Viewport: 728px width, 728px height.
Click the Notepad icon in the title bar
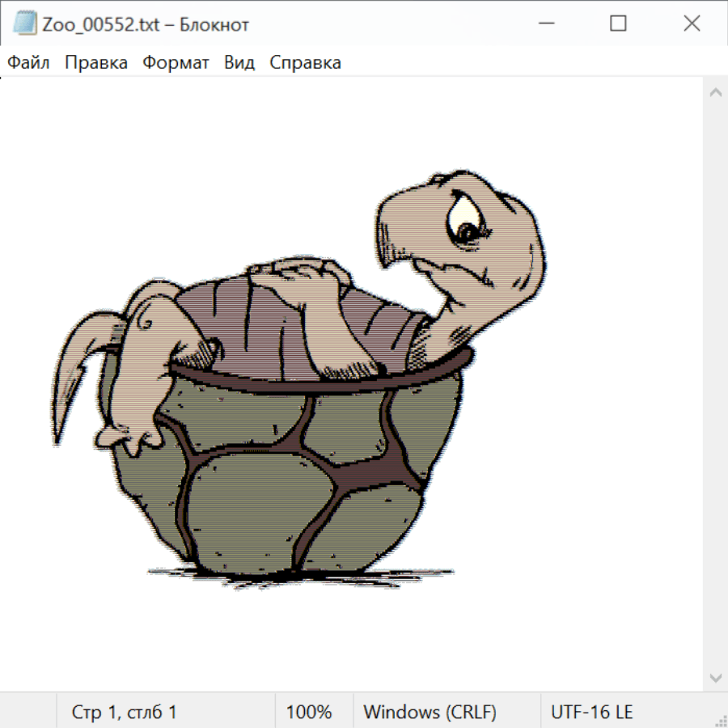[24, 24]
